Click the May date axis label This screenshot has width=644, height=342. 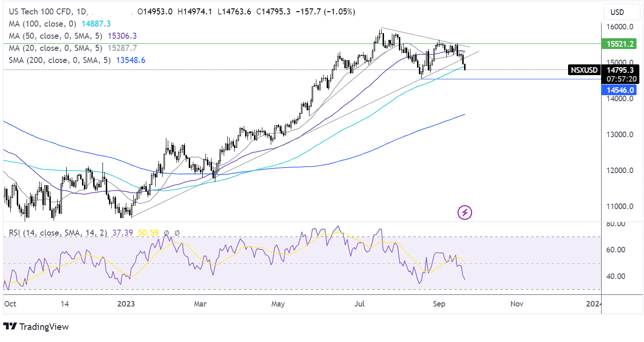[278, 304]
